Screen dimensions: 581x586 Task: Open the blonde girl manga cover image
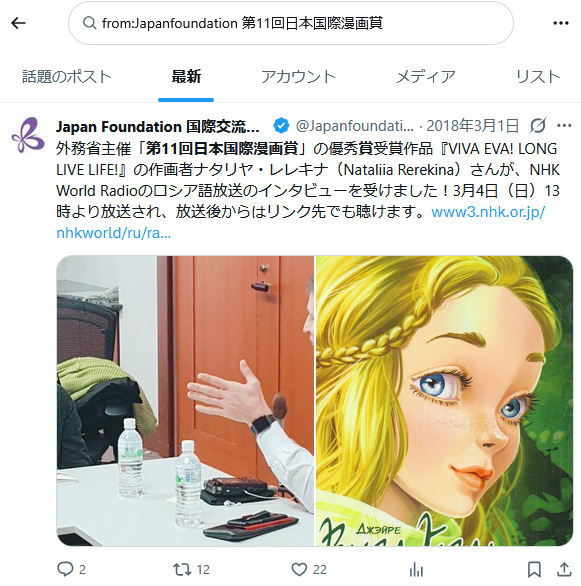click(445, 401)
